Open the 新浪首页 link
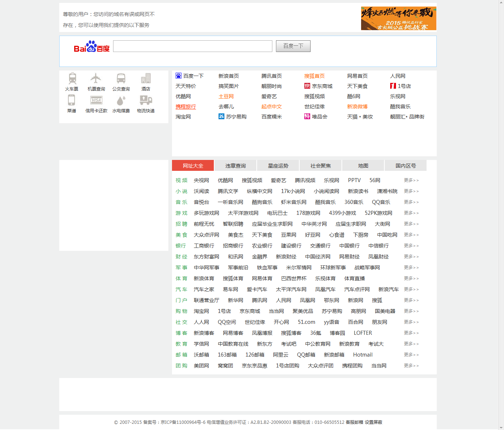 (229, 76)
